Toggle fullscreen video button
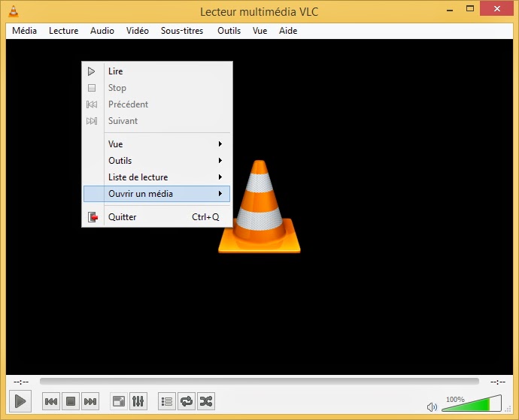 (119, 401)
